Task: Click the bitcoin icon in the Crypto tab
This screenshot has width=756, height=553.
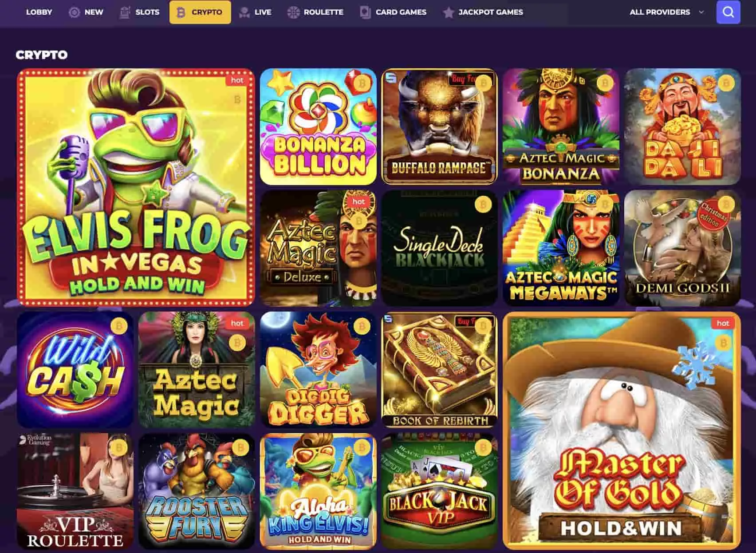Action: click(181, 12)
